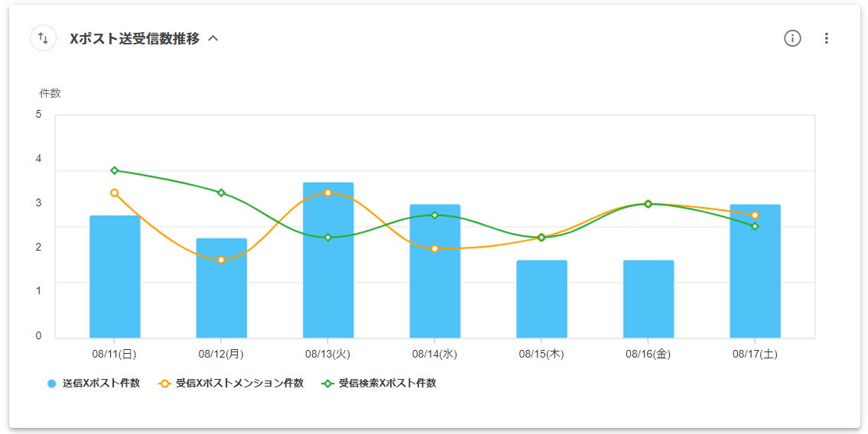Click the orange circle point on 08/12(月)
This screenshot has width=868, height=434.
(221, 260)
